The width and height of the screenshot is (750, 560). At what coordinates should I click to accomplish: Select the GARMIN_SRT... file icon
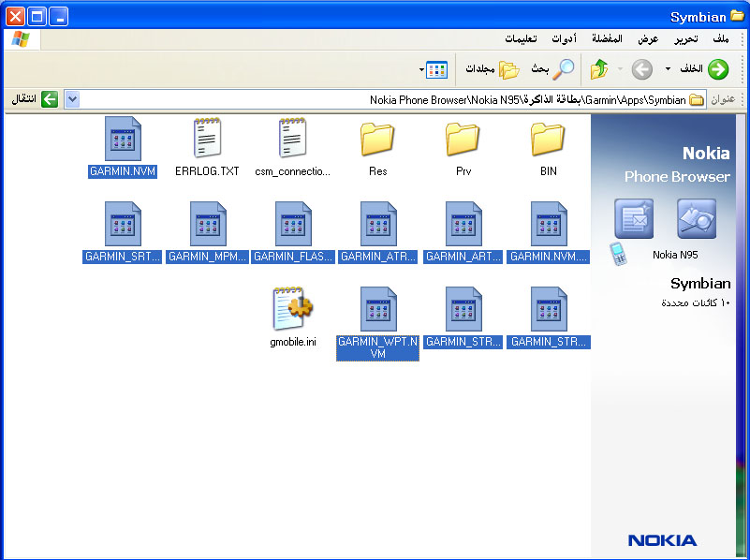(123, 224)
